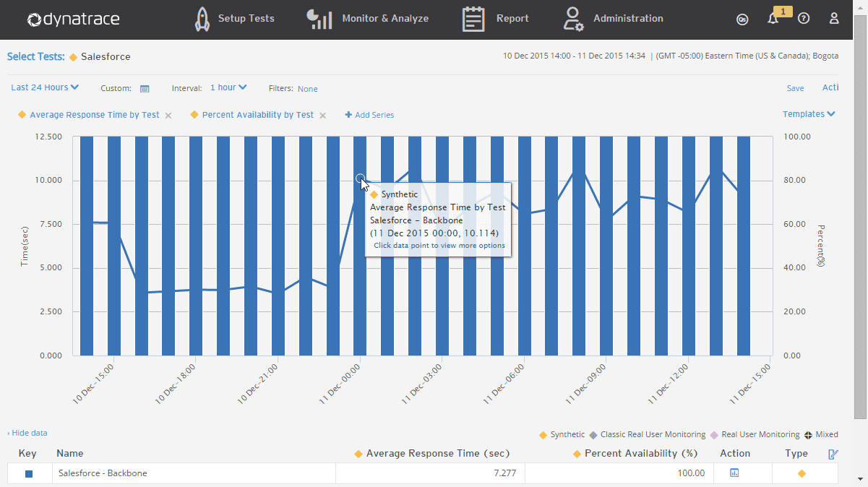The height and width of the screenshot is (487, 868).
Task: Click Add Series
Action: [x=369, y=115]
